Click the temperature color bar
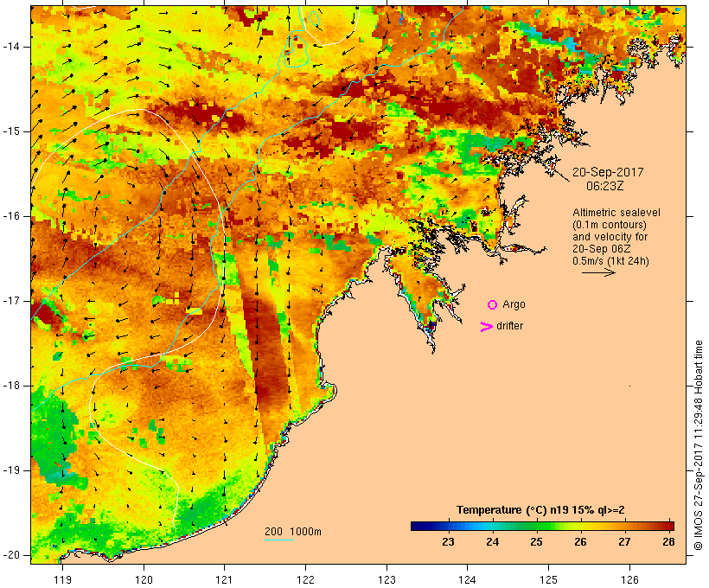Image resolution: width=709 pixels, height=588 pixels. pyautogui.click(x=543, y=526)
